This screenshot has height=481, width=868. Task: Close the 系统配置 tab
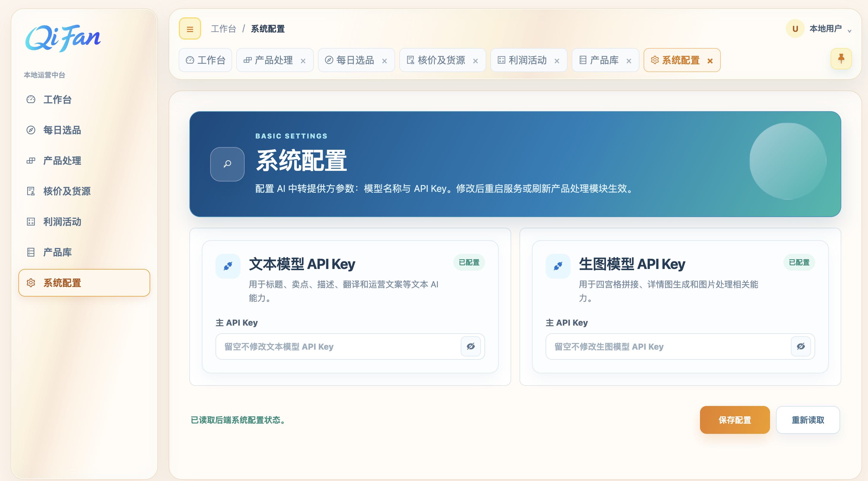click(710, 61)
